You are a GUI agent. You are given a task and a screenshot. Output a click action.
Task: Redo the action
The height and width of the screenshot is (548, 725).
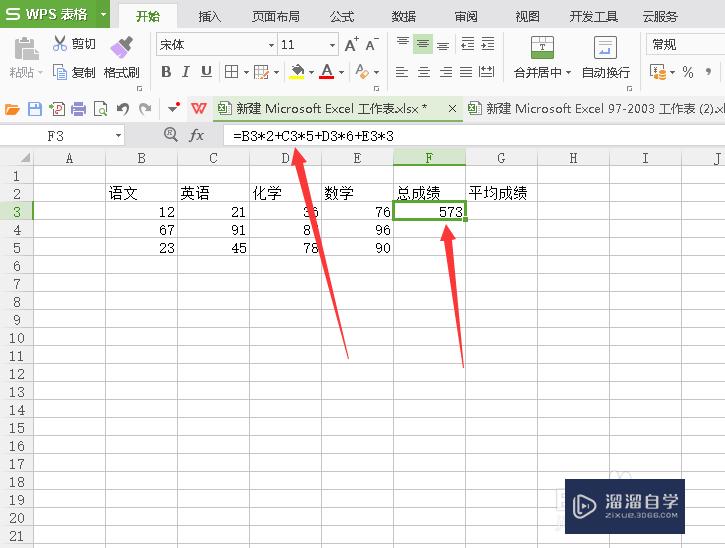coord(145,109)
